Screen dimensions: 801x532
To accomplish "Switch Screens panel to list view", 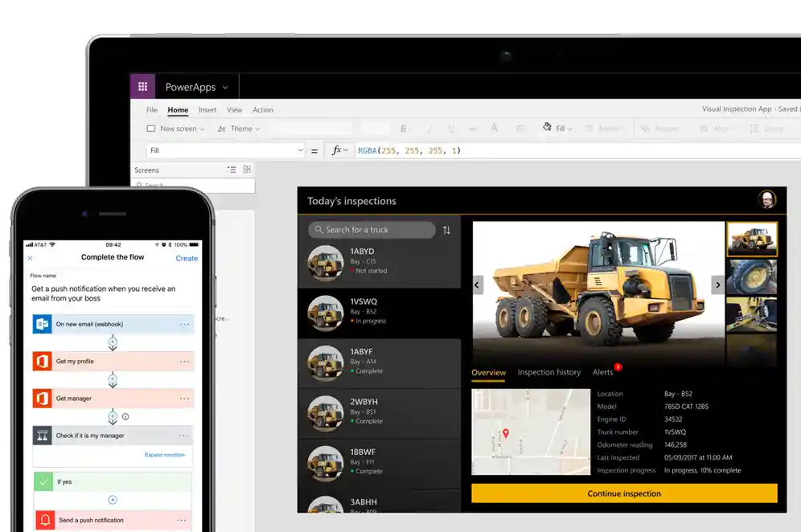I will click(x=232, y=170).
